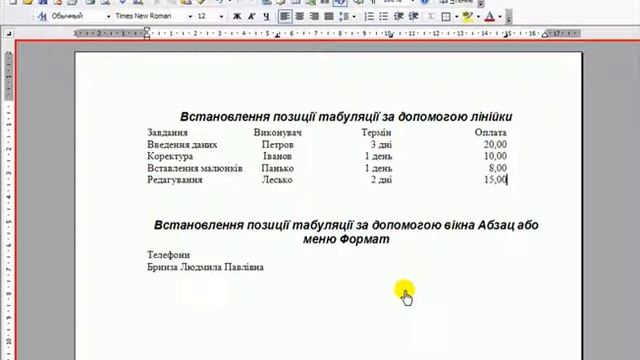Increase paragraph indent

[x=413, y=16]
